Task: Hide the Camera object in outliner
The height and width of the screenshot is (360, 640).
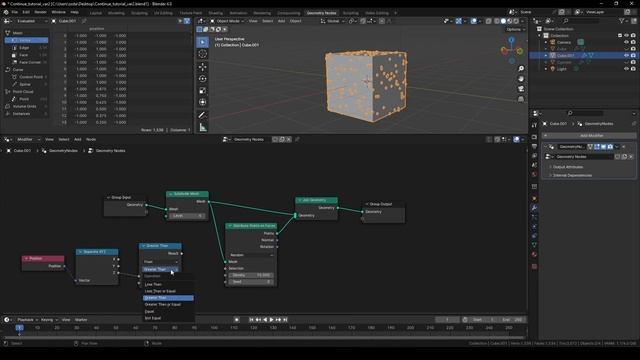Action: point(627,42)
